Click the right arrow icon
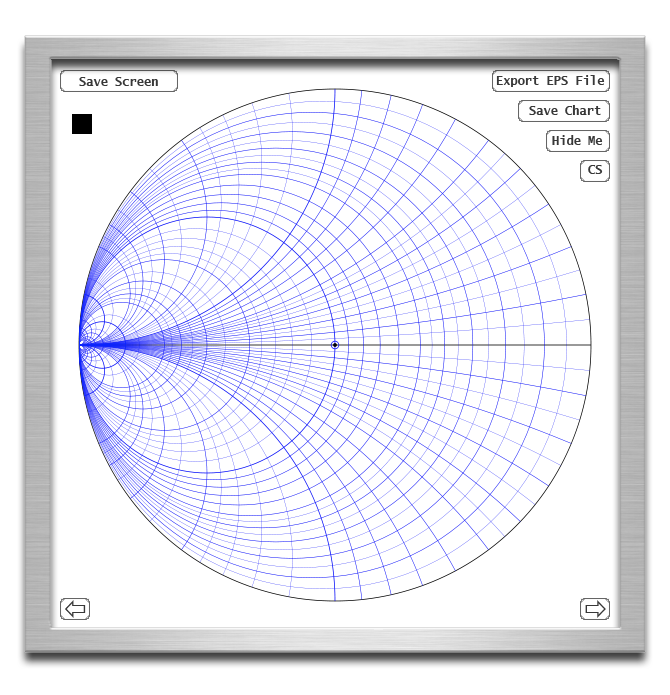The width and height of the screenshot is (670, 695). [595, 609]
